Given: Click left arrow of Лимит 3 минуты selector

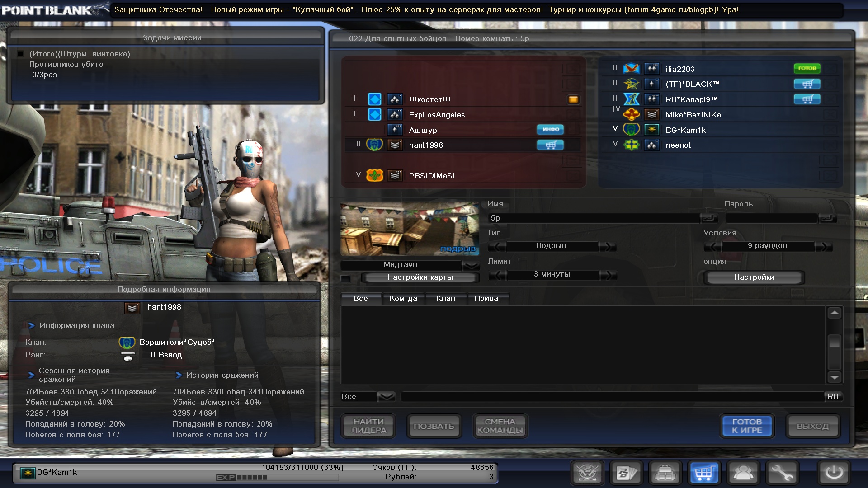Looking at the screenshot, I should point(497,275).
